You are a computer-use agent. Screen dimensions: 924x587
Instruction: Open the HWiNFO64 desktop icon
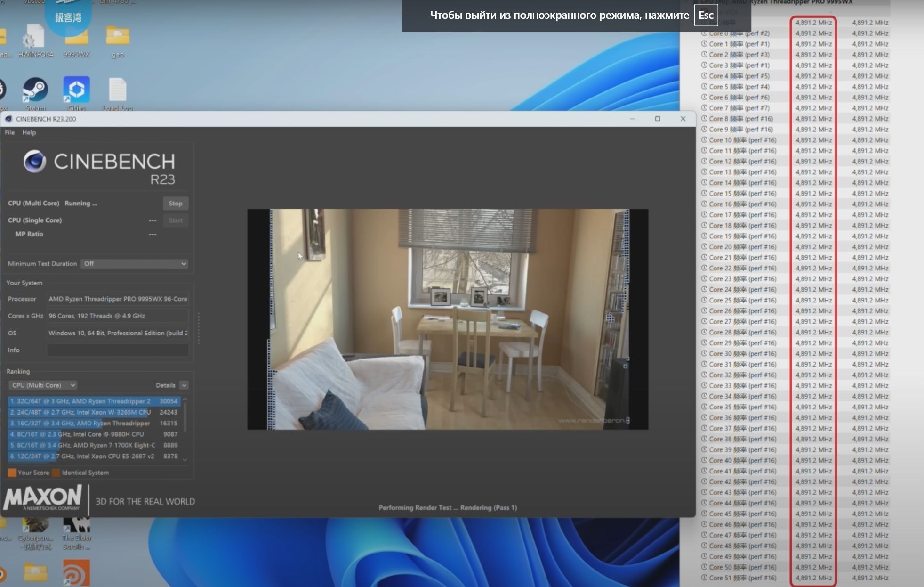coord(35,41)
